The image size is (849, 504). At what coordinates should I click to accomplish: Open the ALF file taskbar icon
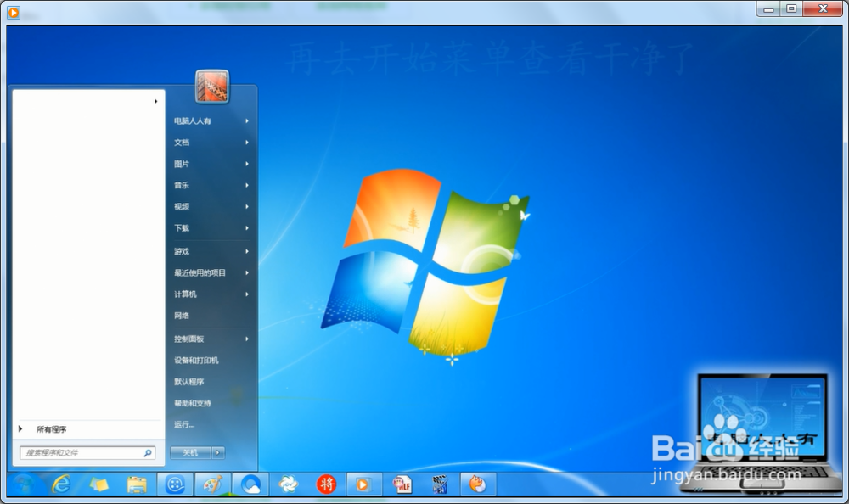(x=402, y=484)
